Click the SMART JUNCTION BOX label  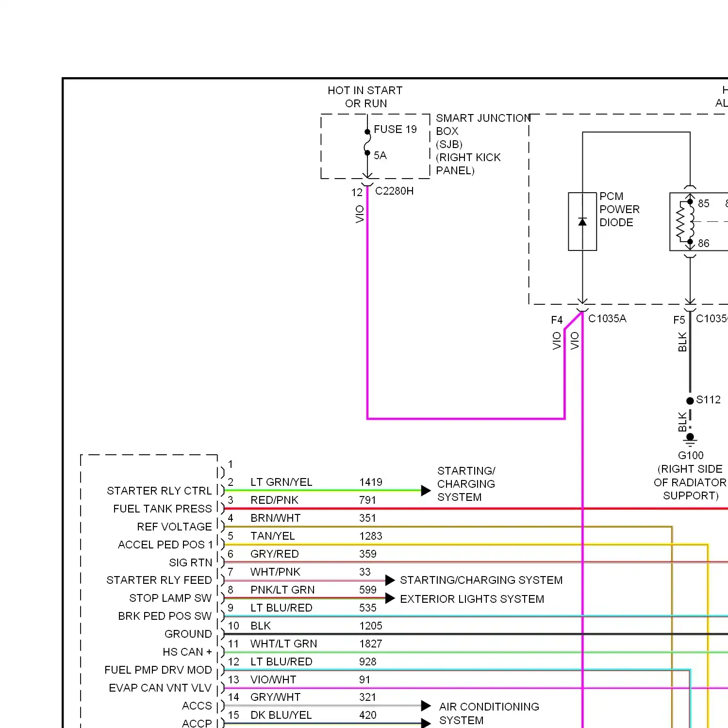point(483,125)
